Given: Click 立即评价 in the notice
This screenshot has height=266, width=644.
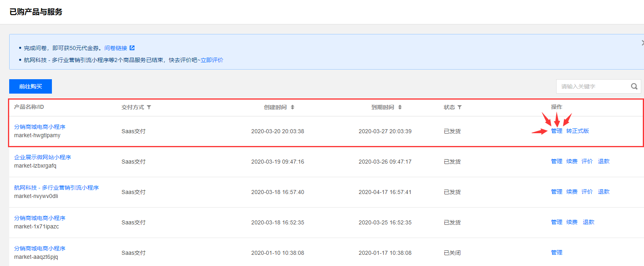Looking at the screenshot, I should click(x=212, y=60).
